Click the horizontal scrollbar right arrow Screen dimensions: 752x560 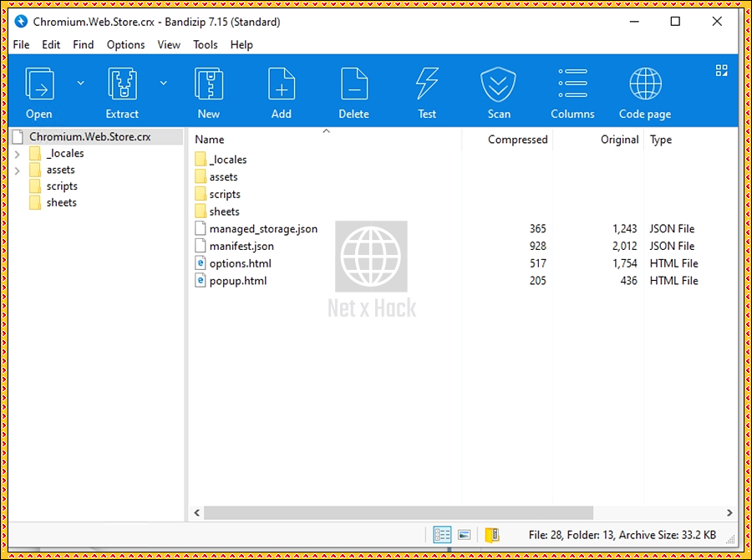(729, 512)
